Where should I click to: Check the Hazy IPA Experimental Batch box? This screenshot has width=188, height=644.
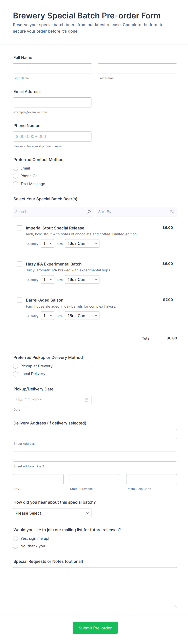(19, 264)
